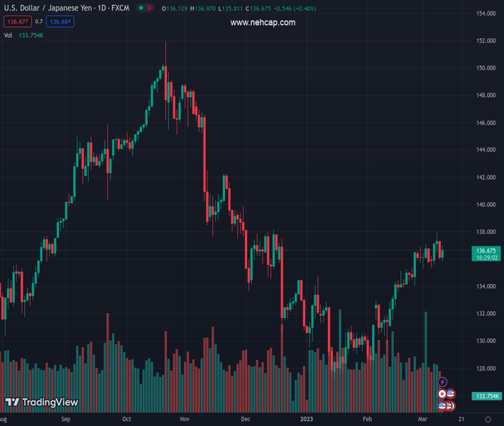The height and width of the screenshot is (426, 504).
Task: Click the blue buy price 136.684
Action: pos(60,22)
